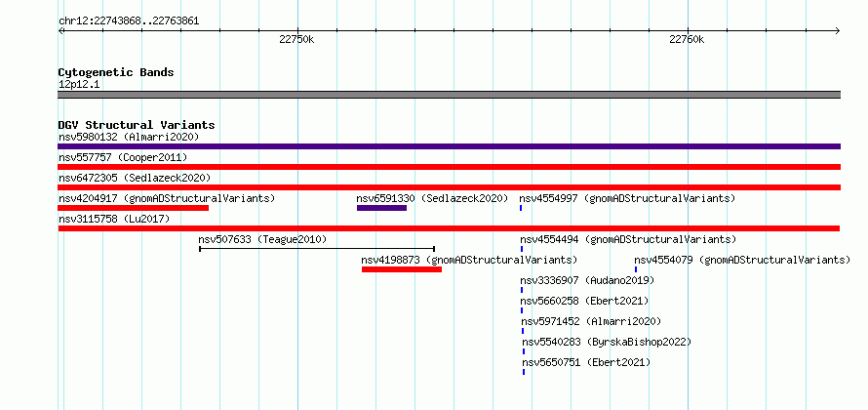Click the DGV Structural Variants track title
This screenshot has height=410, width=868.
click(137, 125)
